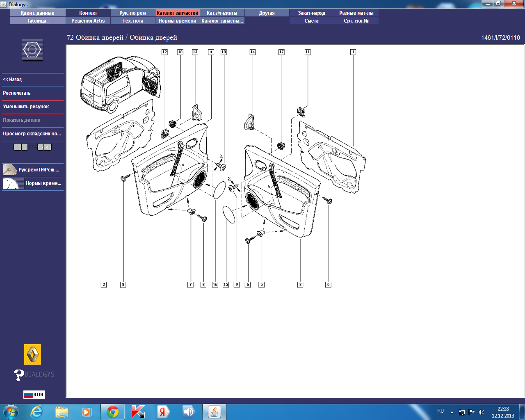Open the Контакт tab

[88, 13]
